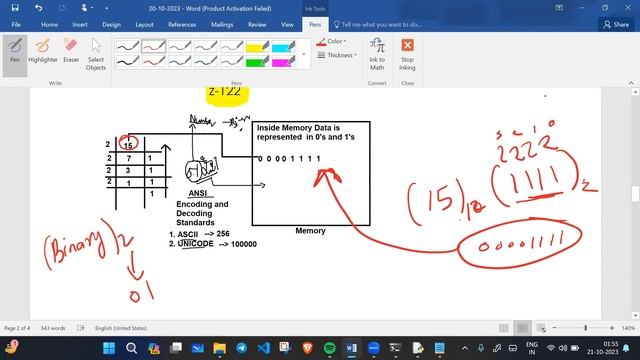Switch to the References tab
Image resolution: width=640 pixels, height=360 pixels.
pos(182,24)
